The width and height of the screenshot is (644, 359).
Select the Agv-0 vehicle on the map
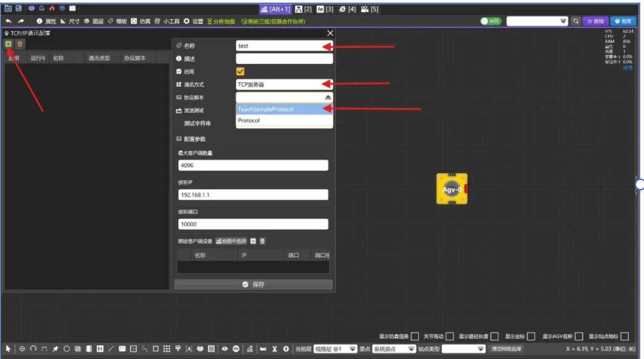coord(452,189)
